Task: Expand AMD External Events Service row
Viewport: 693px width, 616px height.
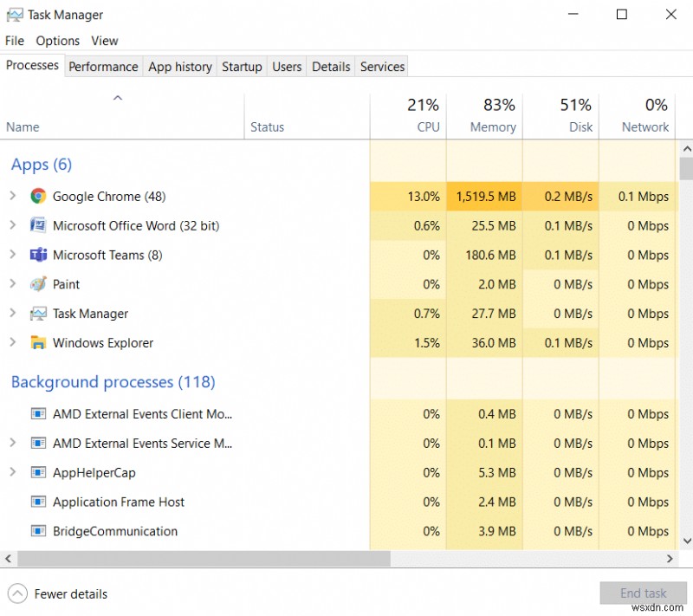Action: tap(13, 444)
